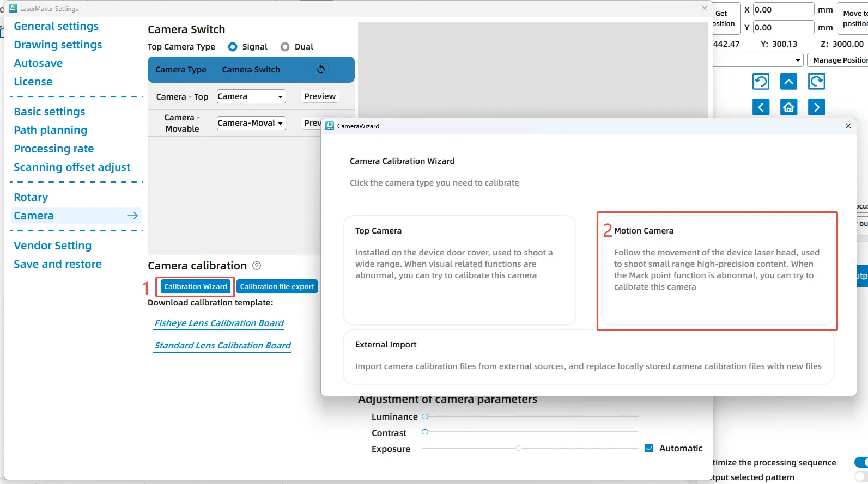Open the position dropdown beside Manage Position
Viewport: 868px width, 484px height.
798,60
